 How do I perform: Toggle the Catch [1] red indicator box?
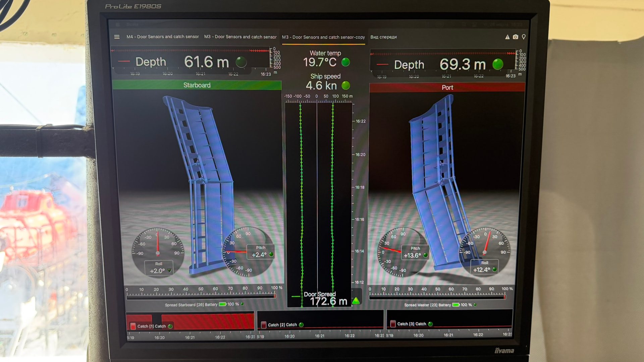133,326
